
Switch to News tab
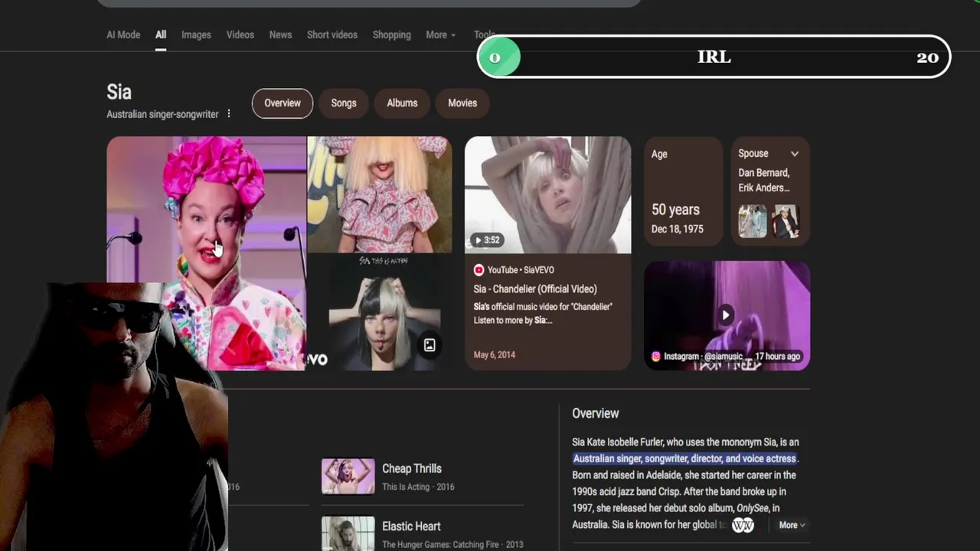280,35
